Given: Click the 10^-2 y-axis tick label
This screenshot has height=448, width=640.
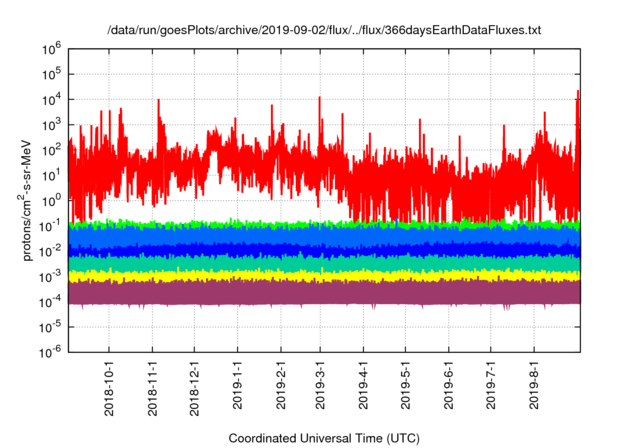Looking at the screenshot, I should click(51, 251).
